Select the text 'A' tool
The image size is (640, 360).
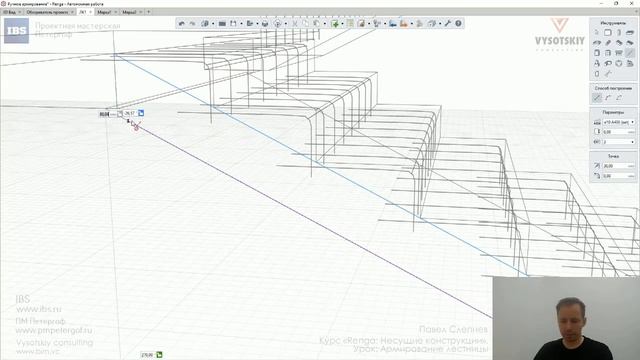[597, 63]
